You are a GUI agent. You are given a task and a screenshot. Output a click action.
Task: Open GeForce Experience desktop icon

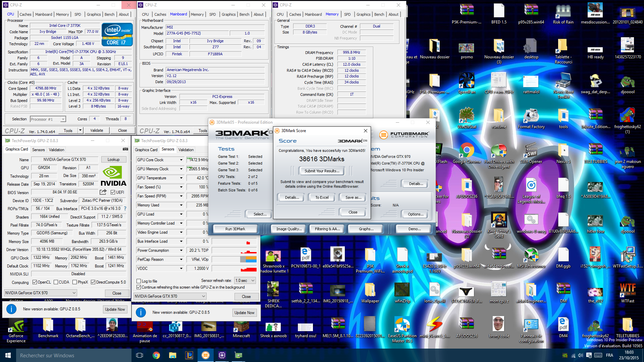(16, 330)
